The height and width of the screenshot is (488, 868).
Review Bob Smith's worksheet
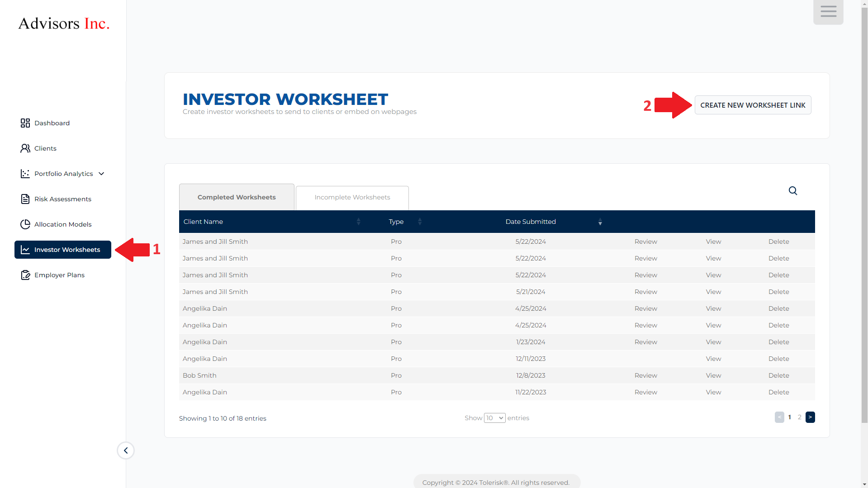[645, 375]
